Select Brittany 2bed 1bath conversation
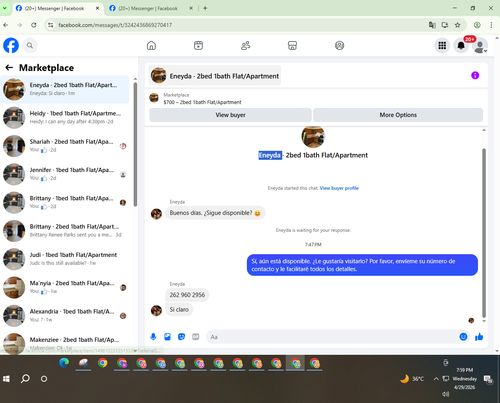This screenshot has width=500, height=403. [65, 231]
